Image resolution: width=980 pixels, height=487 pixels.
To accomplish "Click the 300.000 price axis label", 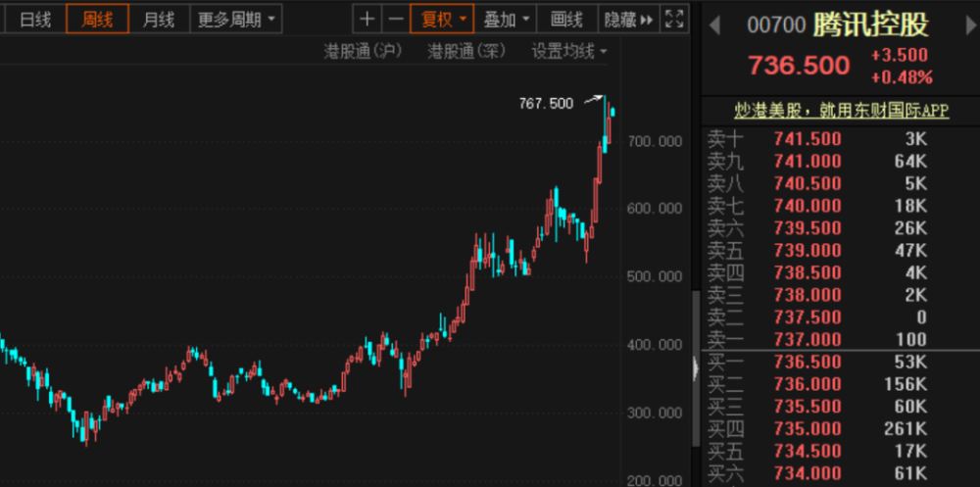I will point(654,413).
